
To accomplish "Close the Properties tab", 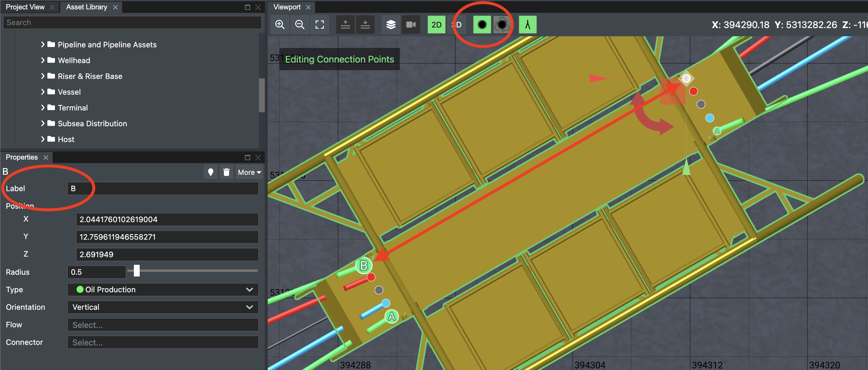I will click(x=46, y=157).
